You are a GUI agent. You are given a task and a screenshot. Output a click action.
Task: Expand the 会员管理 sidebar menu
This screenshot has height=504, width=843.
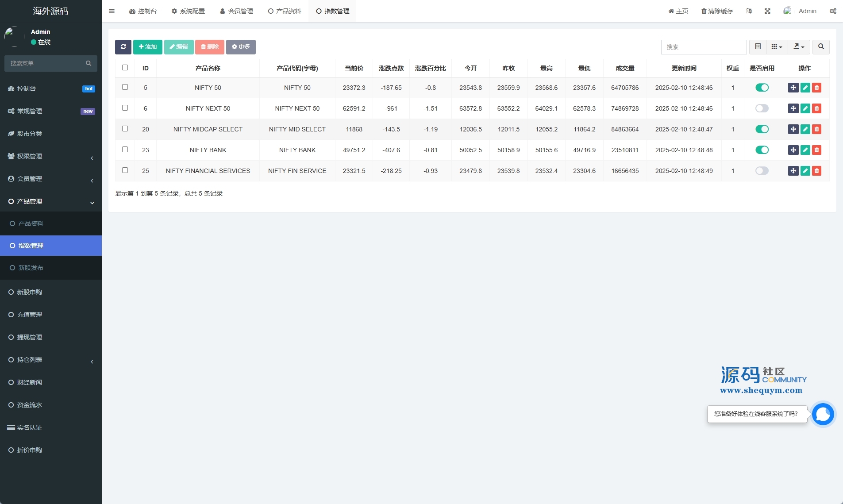tap(51, 179)
